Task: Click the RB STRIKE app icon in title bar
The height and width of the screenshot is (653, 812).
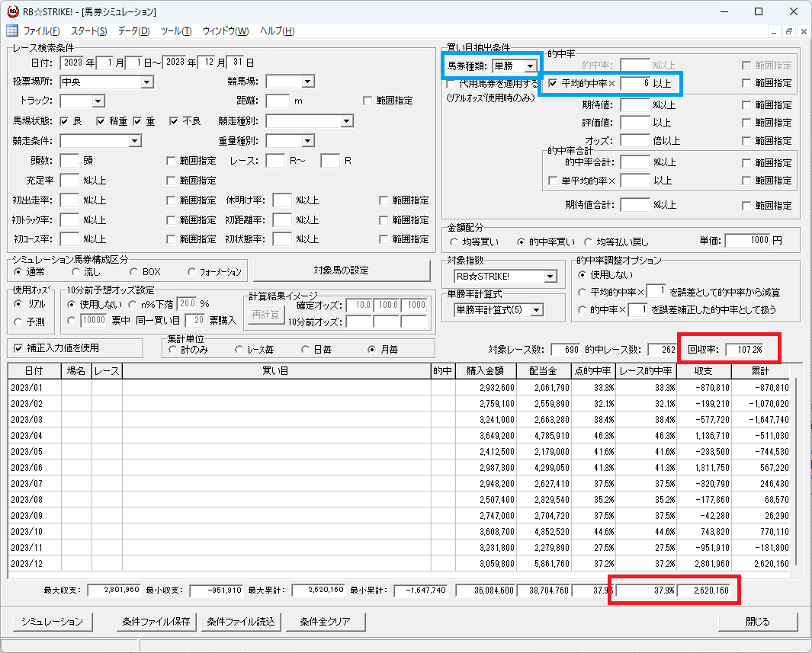Action: click(12, 11)
